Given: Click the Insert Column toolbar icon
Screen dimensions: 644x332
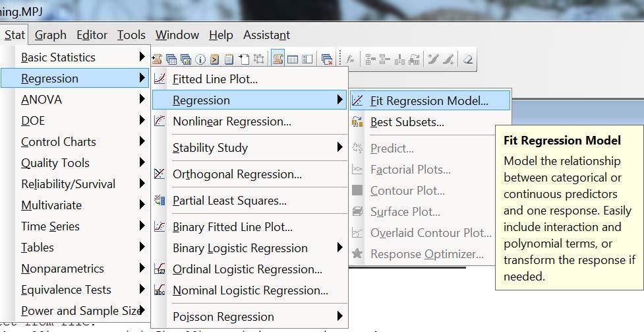Looking at the screenshot, I should pyautogui.click(x=399, y=59).
